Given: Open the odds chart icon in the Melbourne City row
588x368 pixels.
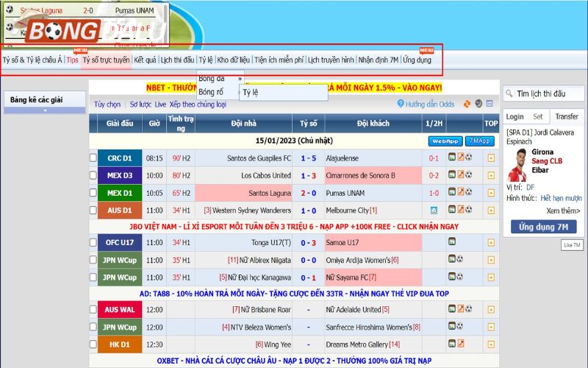Looking at the screenshot, I should pos(461,209).
